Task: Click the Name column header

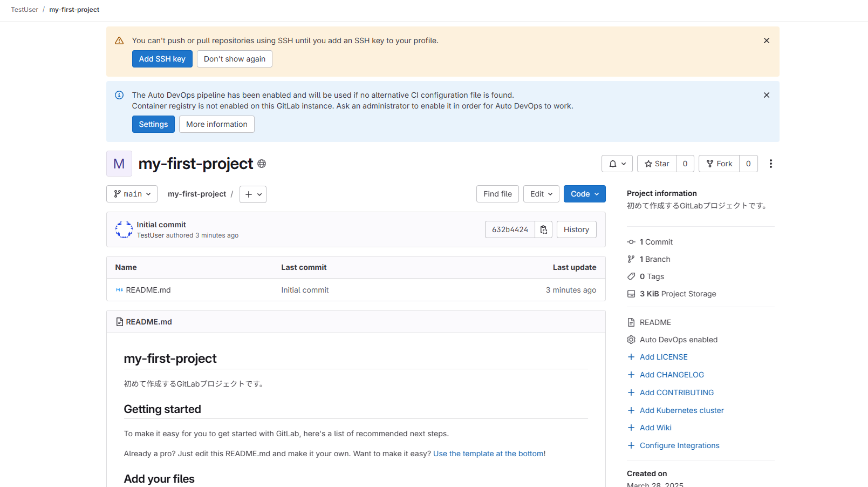Action: click(126, 267)
